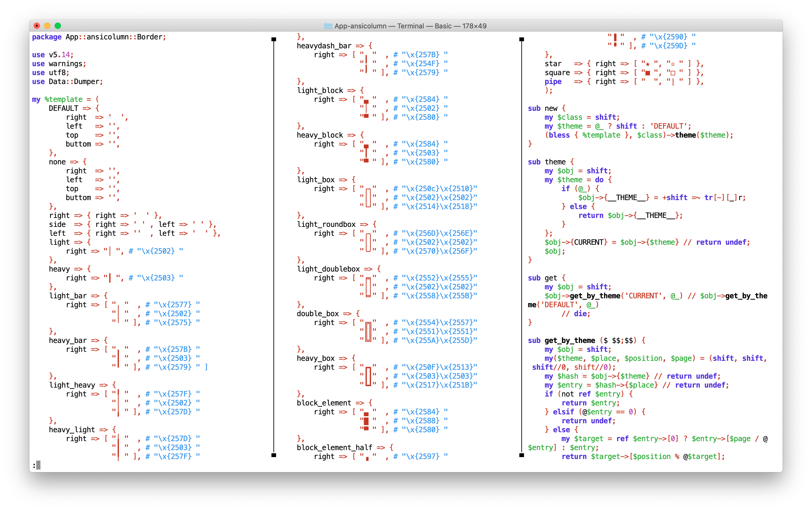Click the 'heavydash_bar' theme key
812x511 pixels.
tap(324, 46)
